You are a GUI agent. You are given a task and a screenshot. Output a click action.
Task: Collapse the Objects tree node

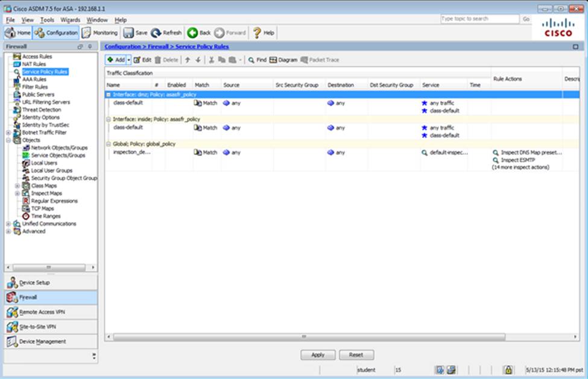[8, 140]
